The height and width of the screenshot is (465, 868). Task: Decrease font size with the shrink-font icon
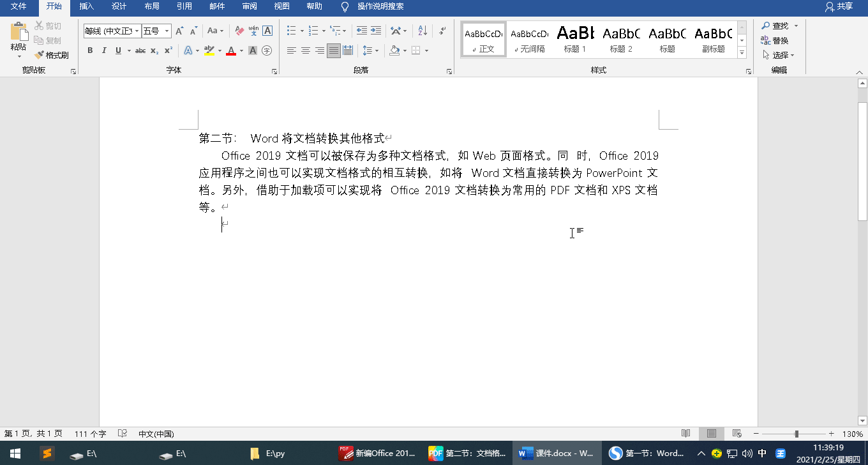(x=193, y=31)
